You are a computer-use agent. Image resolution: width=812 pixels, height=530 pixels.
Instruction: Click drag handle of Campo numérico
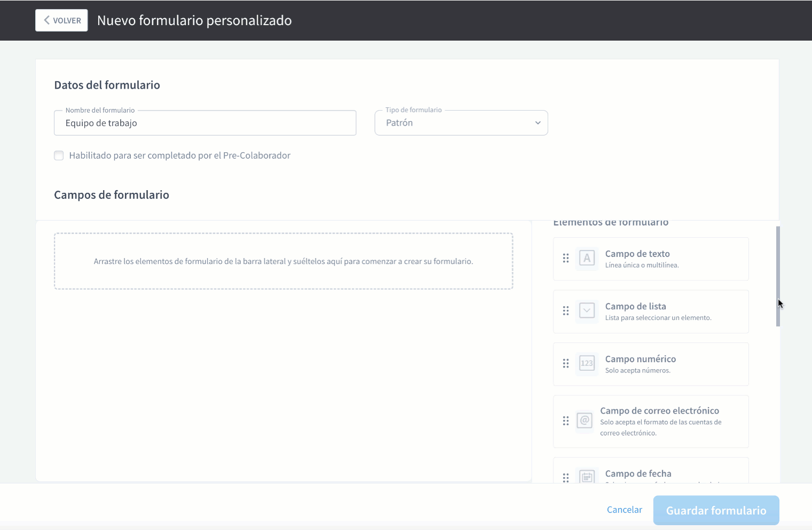point(566,363)
